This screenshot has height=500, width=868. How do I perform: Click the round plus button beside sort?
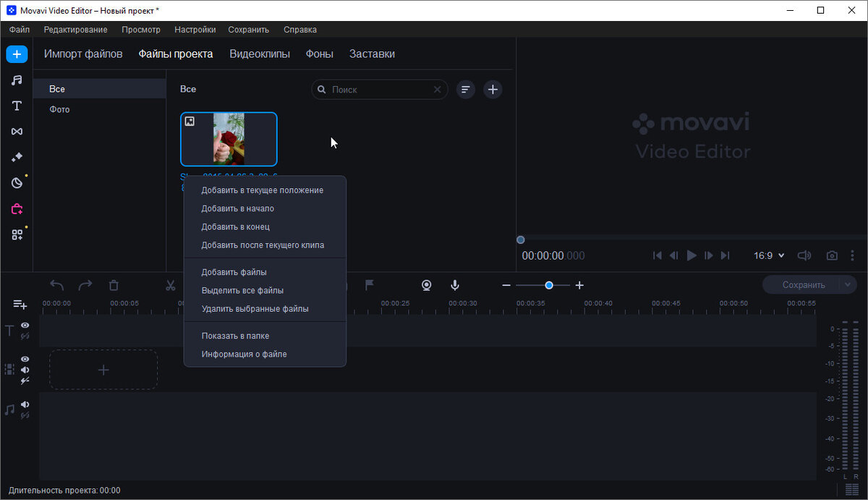[x=493, y=90]
